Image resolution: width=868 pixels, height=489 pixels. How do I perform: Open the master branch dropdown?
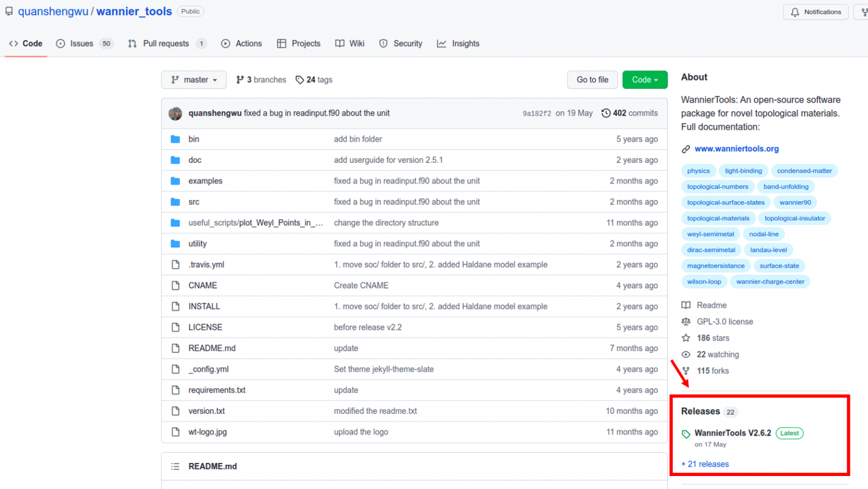[194, 80]
